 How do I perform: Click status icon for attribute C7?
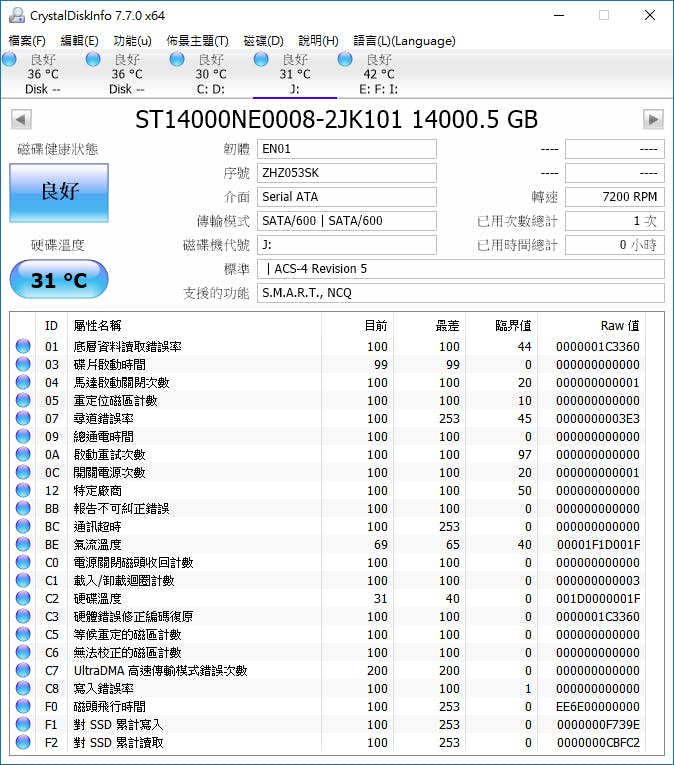pos(23,671)
